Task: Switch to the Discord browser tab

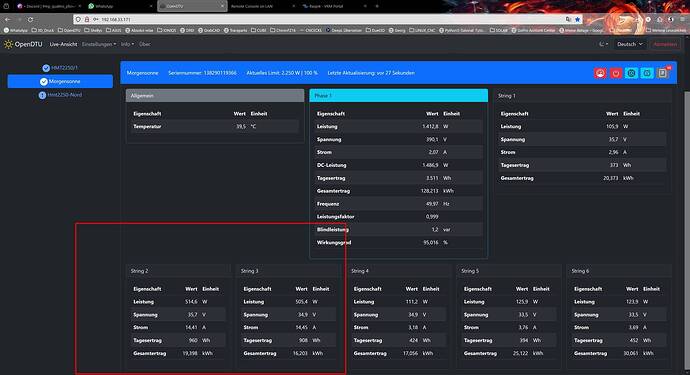Action: (48, 6)
